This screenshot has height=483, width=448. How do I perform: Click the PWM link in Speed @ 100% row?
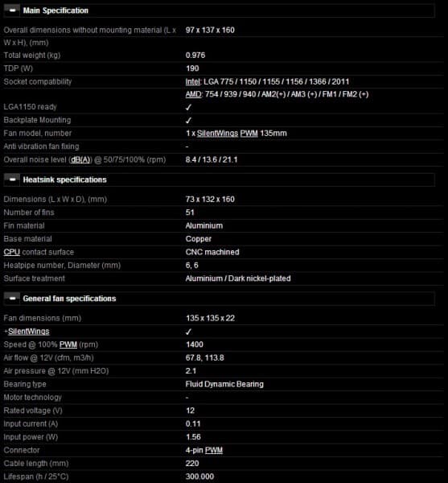(x=68, y=345)
